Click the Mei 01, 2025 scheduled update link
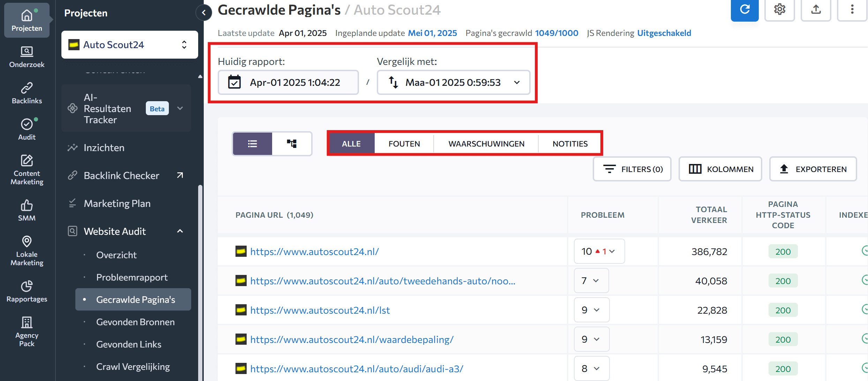 click(x=432, y=33)
